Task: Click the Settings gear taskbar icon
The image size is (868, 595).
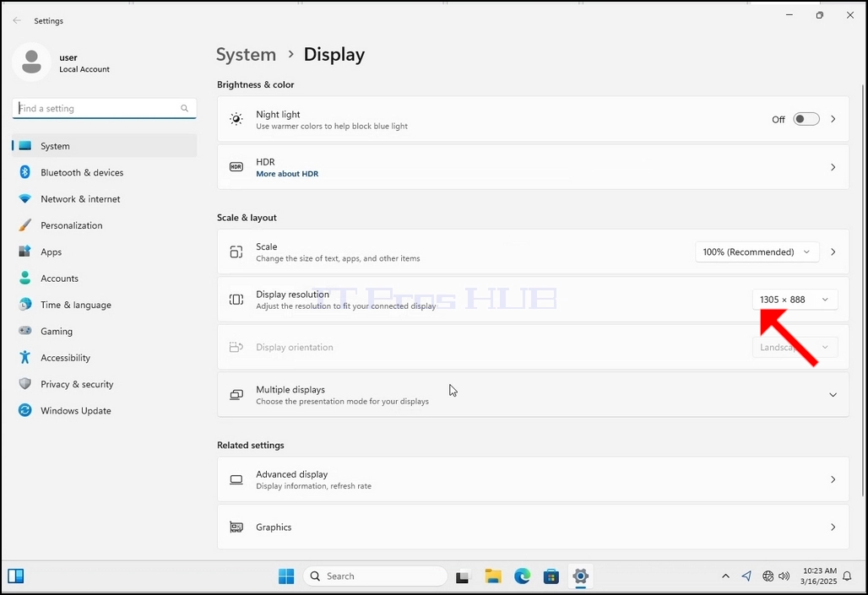Action: (x=580, y=576)
